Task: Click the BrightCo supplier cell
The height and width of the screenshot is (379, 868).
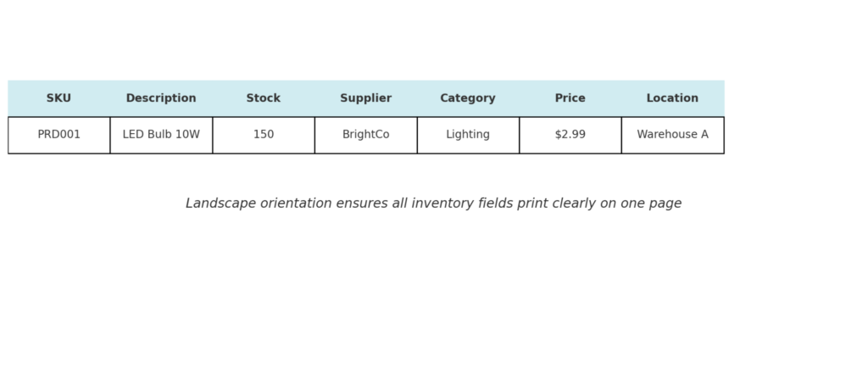Action: pos(365,135)
